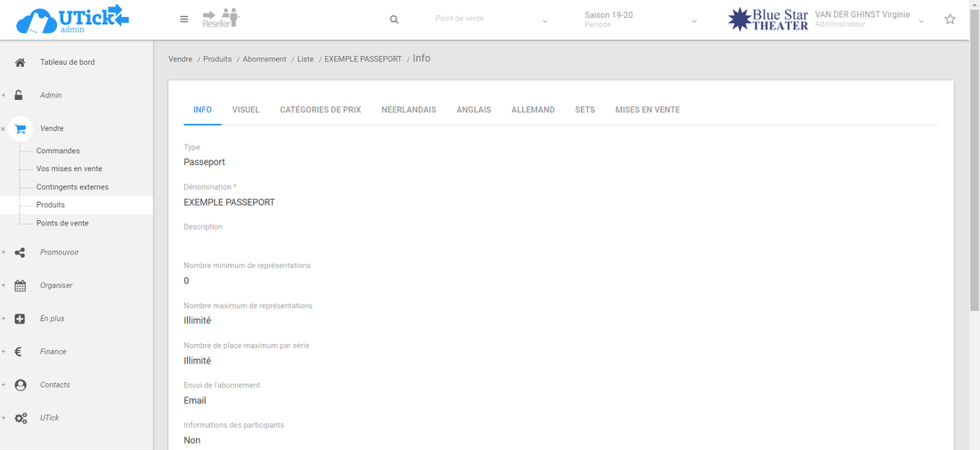980x450 pixels.
Task: Click the Finance euro icon
Action: (x=19, y=352)
